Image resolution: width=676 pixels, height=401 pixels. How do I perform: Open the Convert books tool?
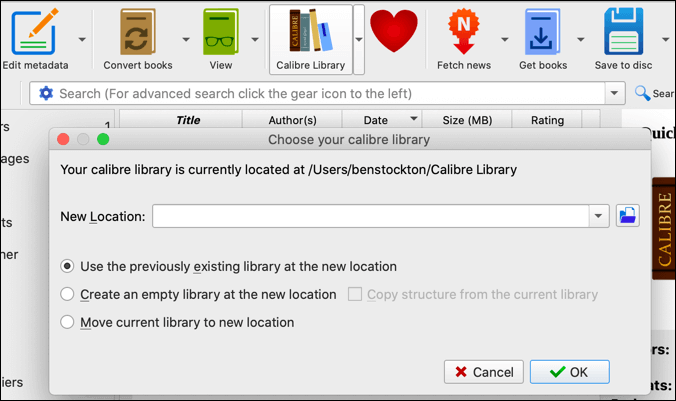(x=138, y=33)
